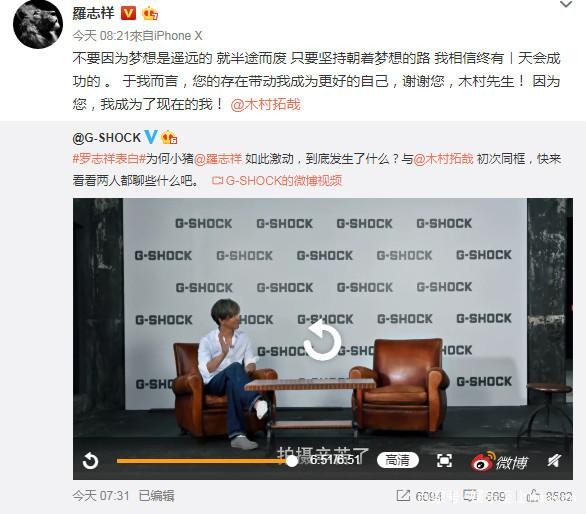Viewport: 586px width, 514px height.
Task: Seek using the orange video progress bar
Action: pyautogui.click(x=207, y=461)
